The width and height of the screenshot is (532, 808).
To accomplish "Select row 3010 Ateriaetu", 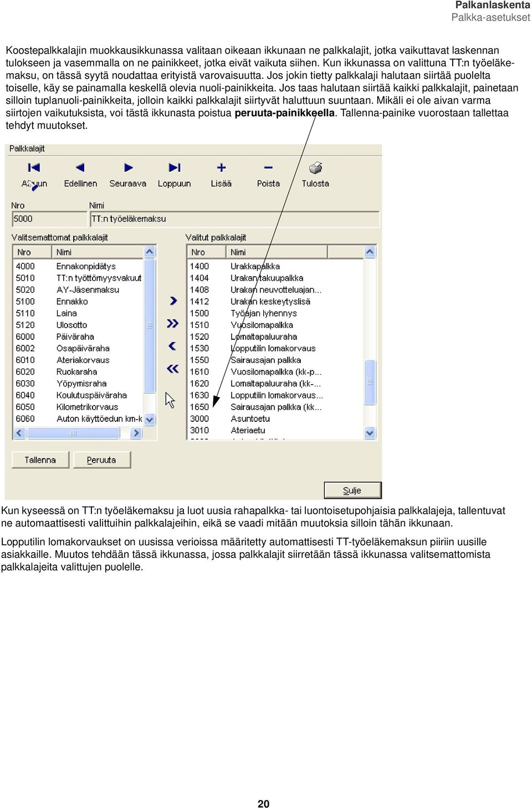I will [x=275, y=430].
